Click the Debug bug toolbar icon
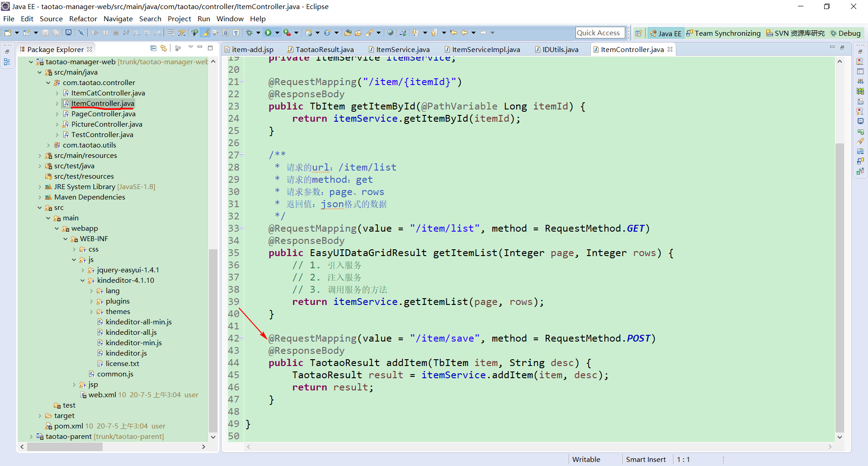The width and height of the screenshot is (868, 466). [249, 33]
